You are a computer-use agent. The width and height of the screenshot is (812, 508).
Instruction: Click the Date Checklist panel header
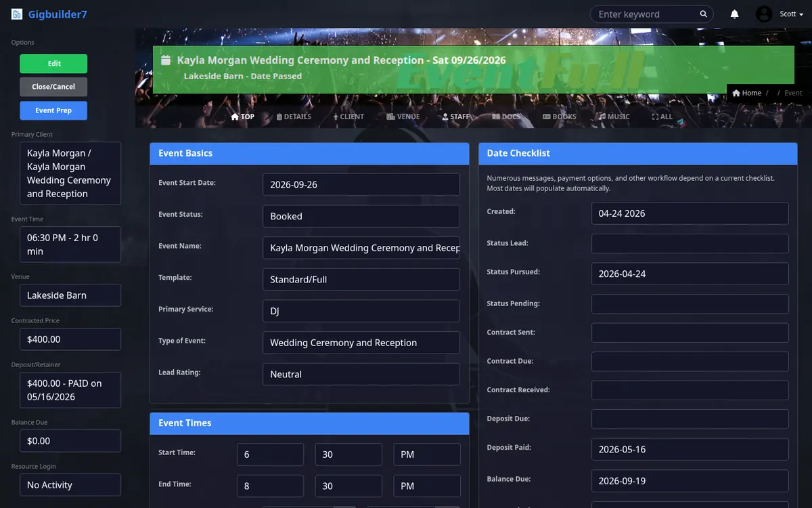pos(638,153)
